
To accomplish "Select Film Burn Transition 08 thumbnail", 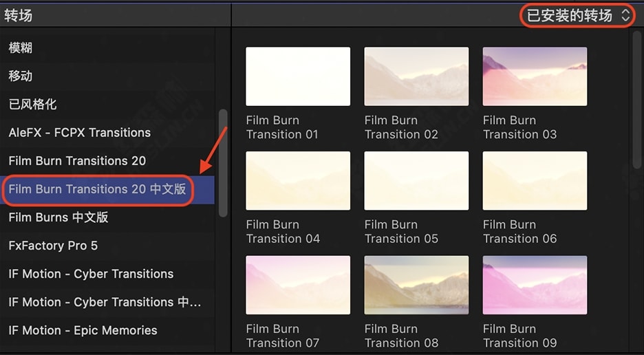I will (x=416, y=285).
